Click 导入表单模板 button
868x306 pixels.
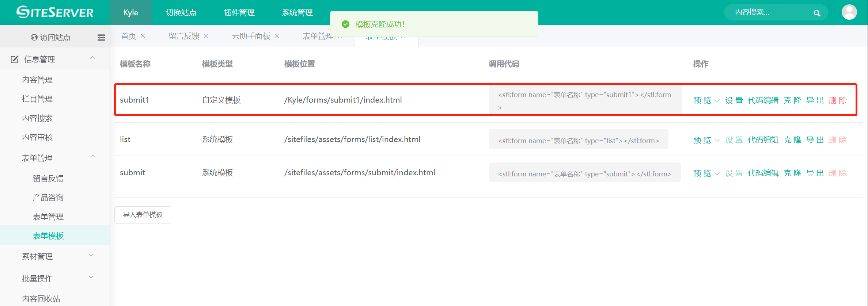[x=143, y=215]
